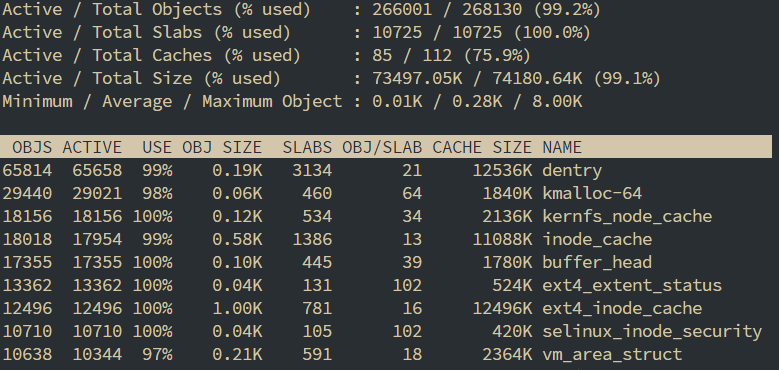The height and width of the screenshot is (370, 779).
Task: Click the CACHE SIZE column header
Action: (482, 147)
